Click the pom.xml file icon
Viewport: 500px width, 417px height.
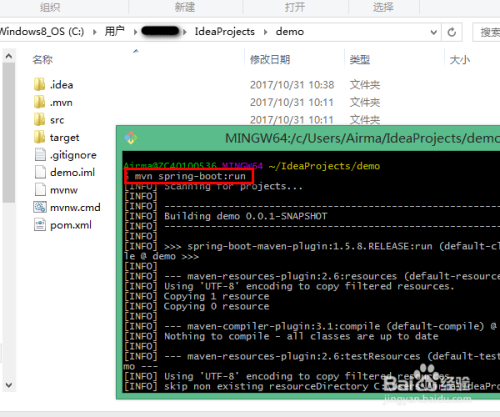pos(40,225)
